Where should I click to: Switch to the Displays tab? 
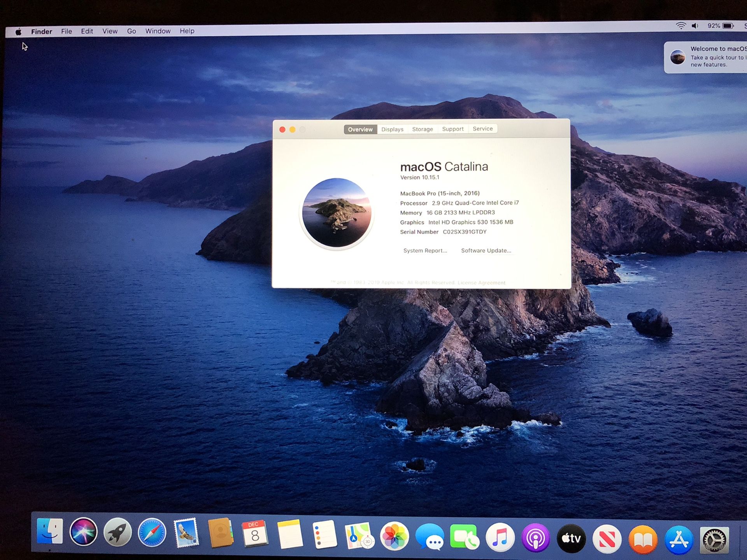click(x=392, y=129)
